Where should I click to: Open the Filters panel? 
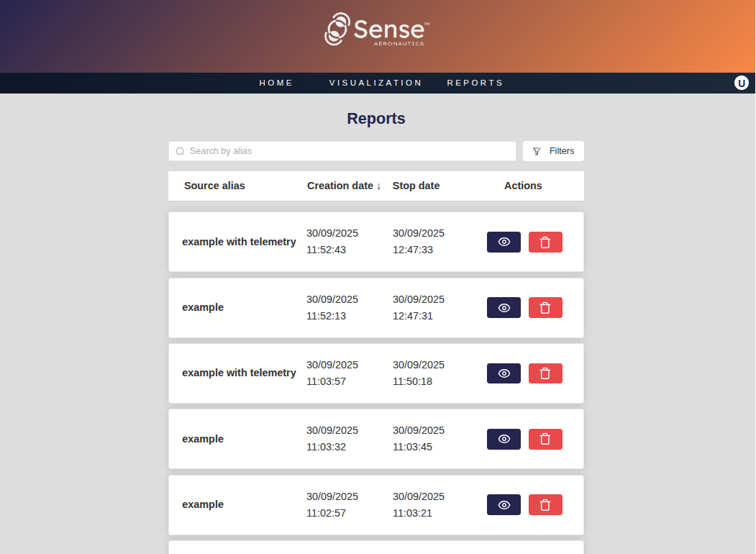point(553,151)
